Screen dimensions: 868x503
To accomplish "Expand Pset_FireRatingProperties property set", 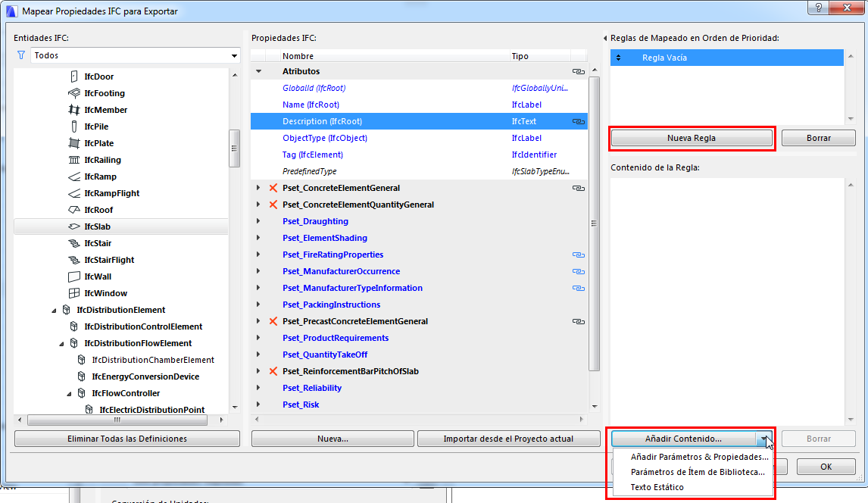I will click(x=258, y=255).
